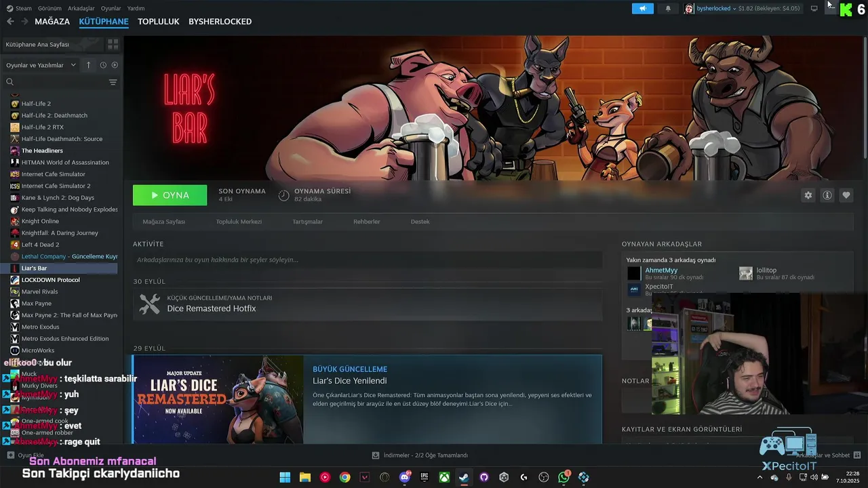Viewport: 868px width, 488px height.
Task: Open File Explorer from the taskbar
Action: coord(305,477)
